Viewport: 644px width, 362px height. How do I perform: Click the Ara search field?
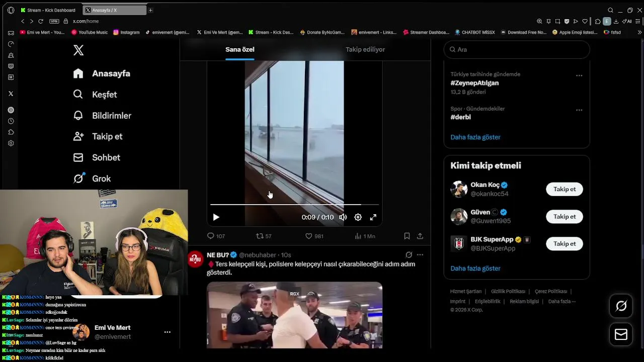coord(517,49)
